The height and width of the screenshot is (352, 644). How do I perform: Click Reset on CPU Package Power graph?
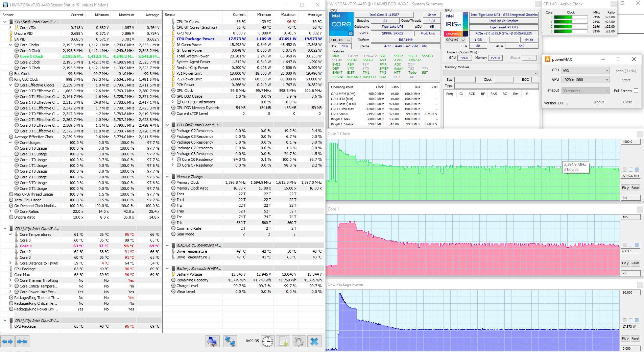[x=636, y=338]
